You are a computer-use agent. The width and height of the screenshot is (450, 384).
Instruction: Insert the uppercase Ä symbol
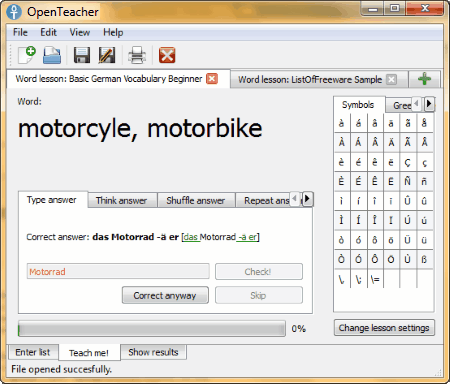391,142
